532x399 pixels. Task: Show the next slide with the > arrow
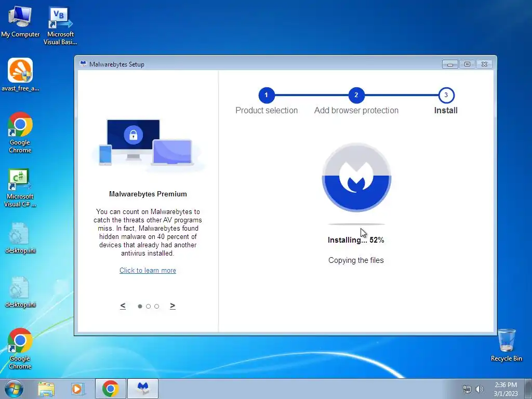[172, 305]
